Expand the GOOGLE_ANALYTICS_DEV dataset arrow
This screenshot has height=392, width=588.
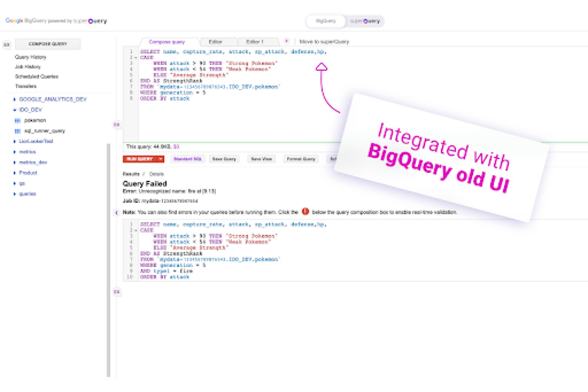15,100
